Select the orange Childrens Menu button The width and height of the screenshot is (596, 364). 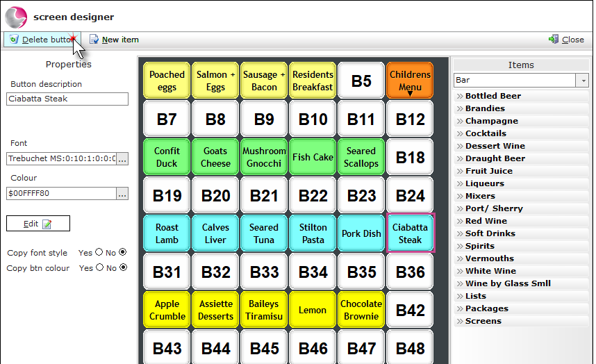[410, 81]
